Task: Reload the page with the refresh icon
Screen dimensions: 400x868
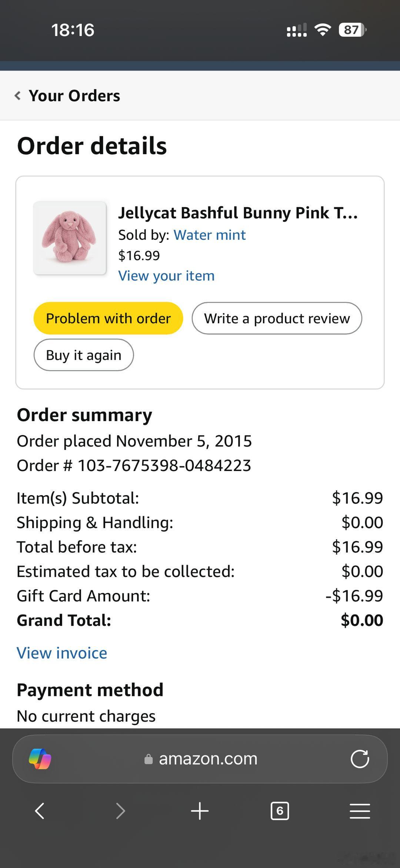Action: [360, 759]
